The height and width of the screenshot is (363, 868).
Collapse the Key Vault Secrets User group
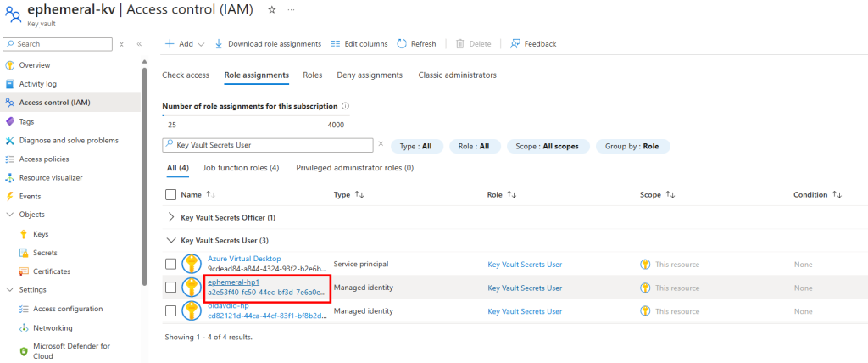pos(171,241)
